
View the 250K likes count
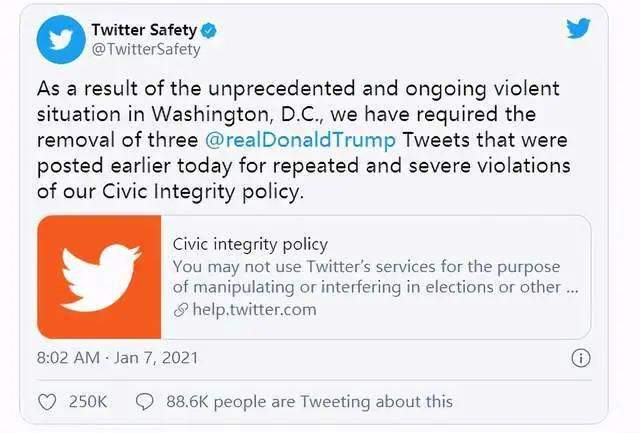pyautogui.click(x=87, y=401)
